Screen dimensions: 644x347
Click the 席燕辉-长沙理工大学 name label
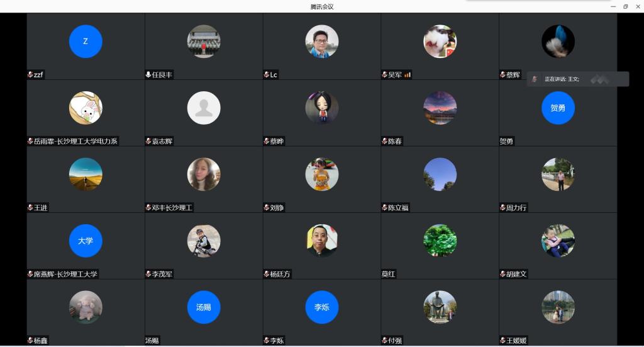[65, 274]
